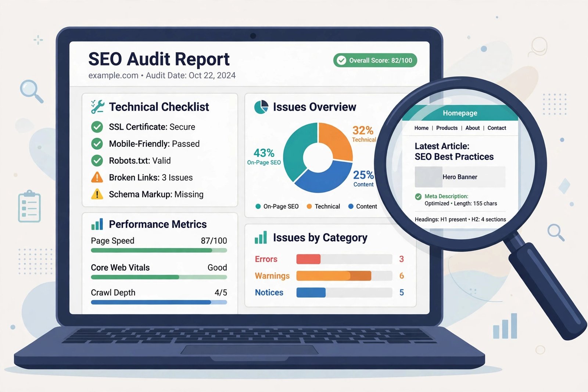Click the Headings: H1 present line

(460, 219)
